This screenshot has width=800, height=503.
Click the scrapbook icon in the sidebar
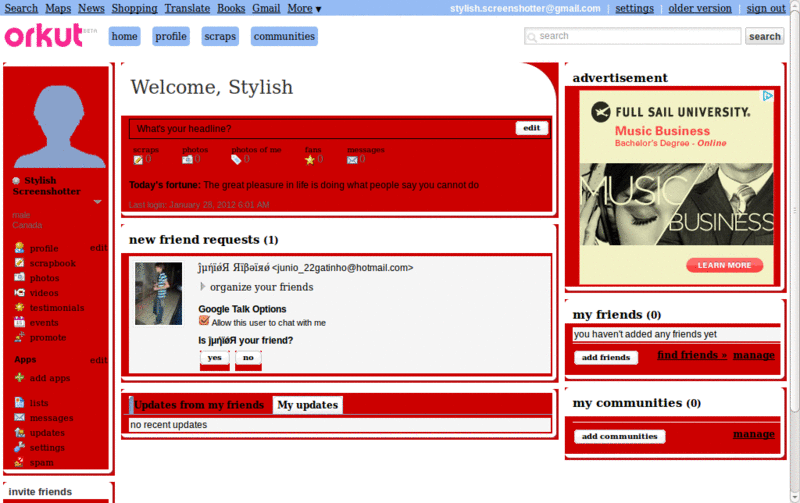(x=19, y=263)
